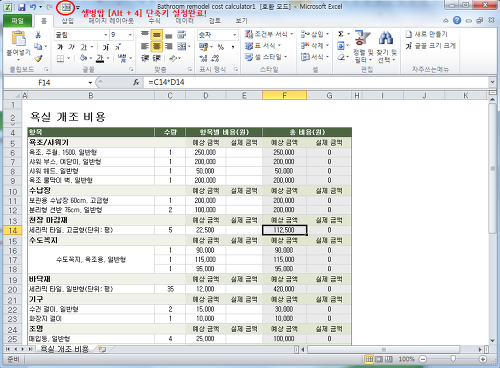Switch to the Data (데이터) tab
This screenshot has height=368, width=500.
(x=184, y=21)
